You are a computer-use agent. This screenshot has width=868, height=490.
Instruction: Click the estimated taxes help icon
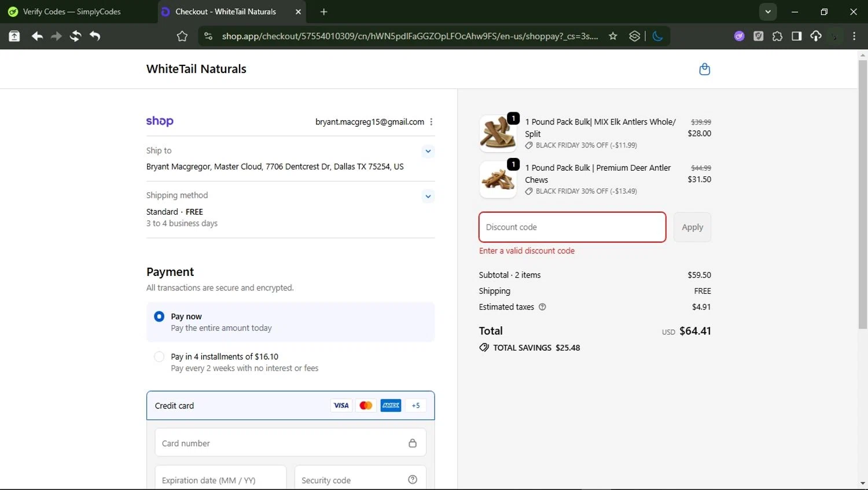(542, 307)
